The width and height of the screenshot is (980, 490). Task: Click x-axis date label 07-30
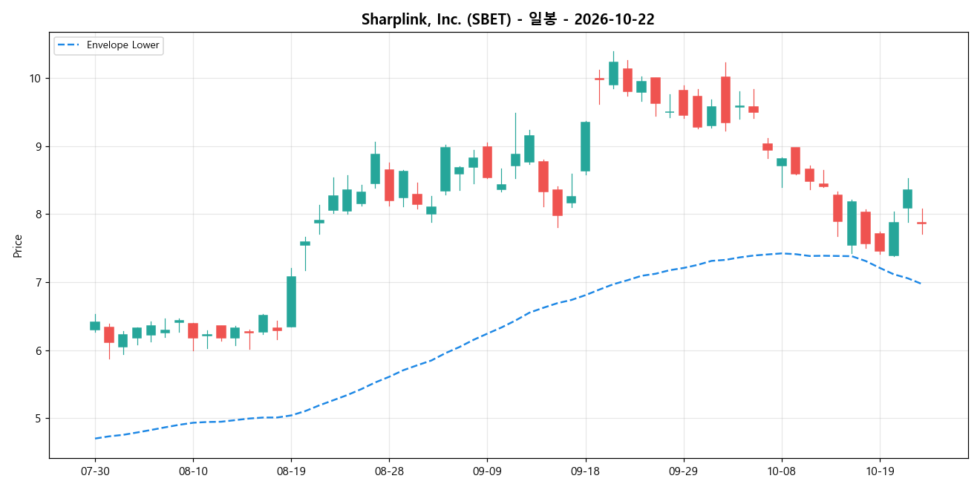click(95, 471)
